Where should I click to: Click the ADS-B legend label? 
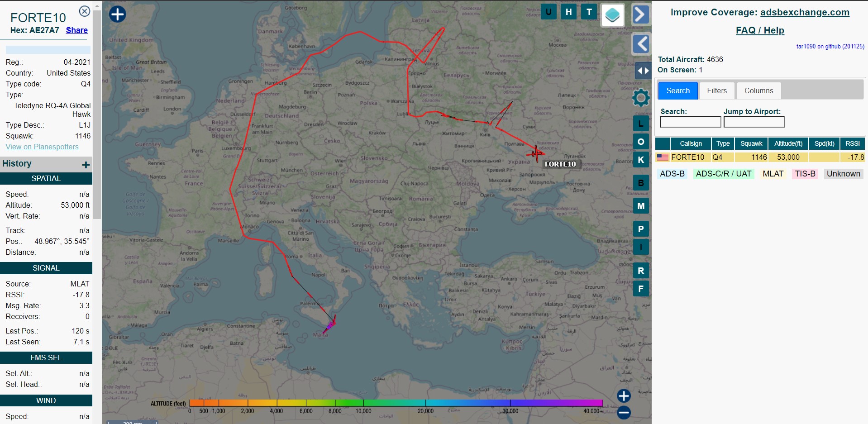pos(672,174)
